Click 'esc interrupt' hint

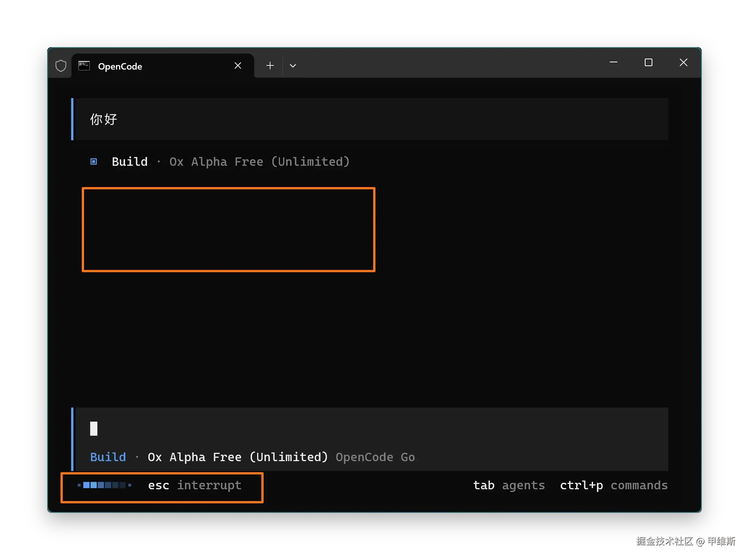coord(195,485)
